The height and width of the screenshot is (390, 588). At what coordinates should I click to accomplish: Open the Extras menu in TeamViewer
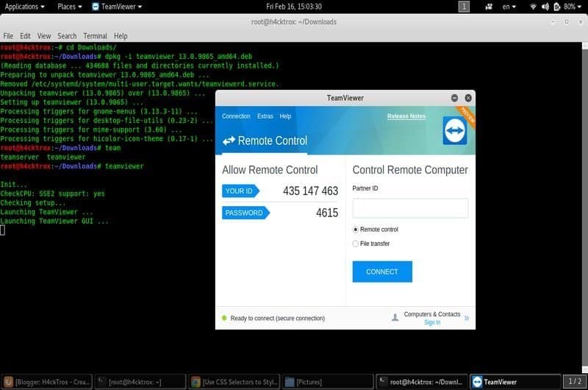pyautogui.click(x=265, y=116)
